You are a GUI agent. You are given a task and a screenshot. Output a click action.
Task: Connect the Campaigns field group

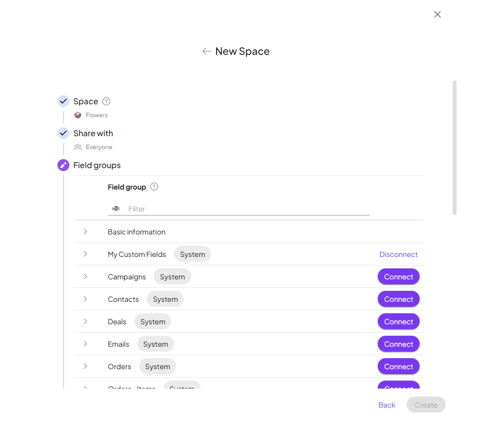[x=398, y=277]
